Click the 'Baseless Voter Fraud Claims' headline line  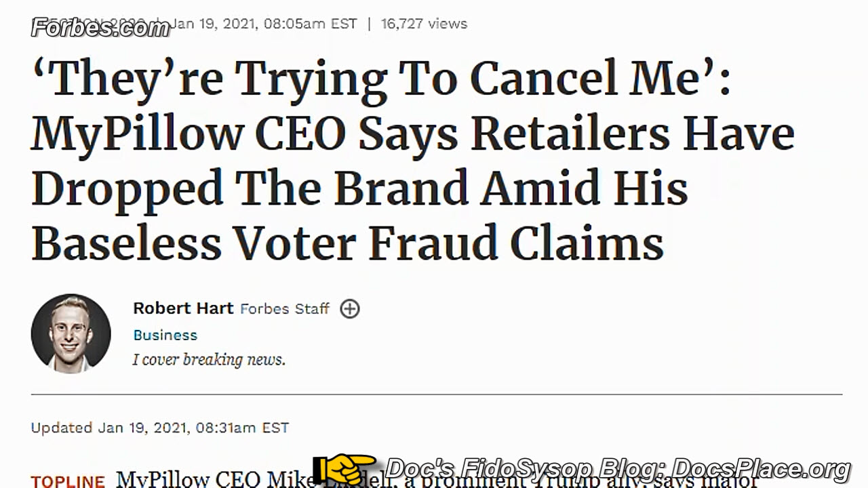(x=347, y=243)
